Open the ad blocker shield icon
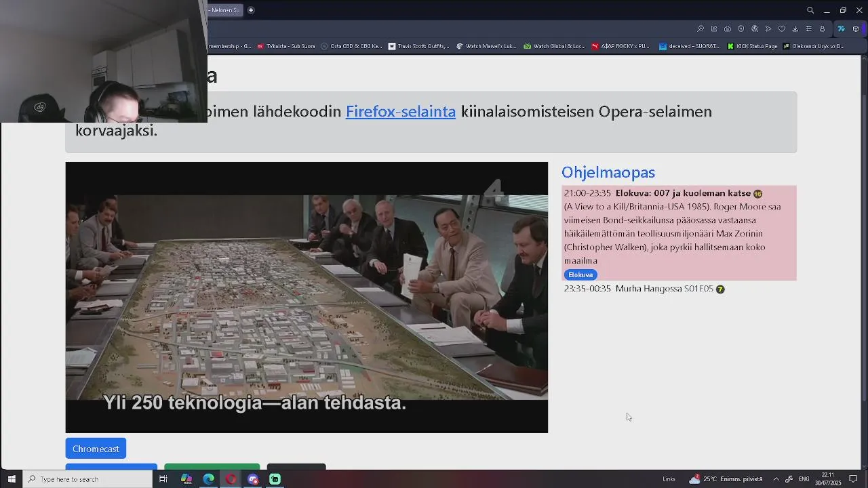The width and height of the screenshot is (868, 488). click(741, 28)
